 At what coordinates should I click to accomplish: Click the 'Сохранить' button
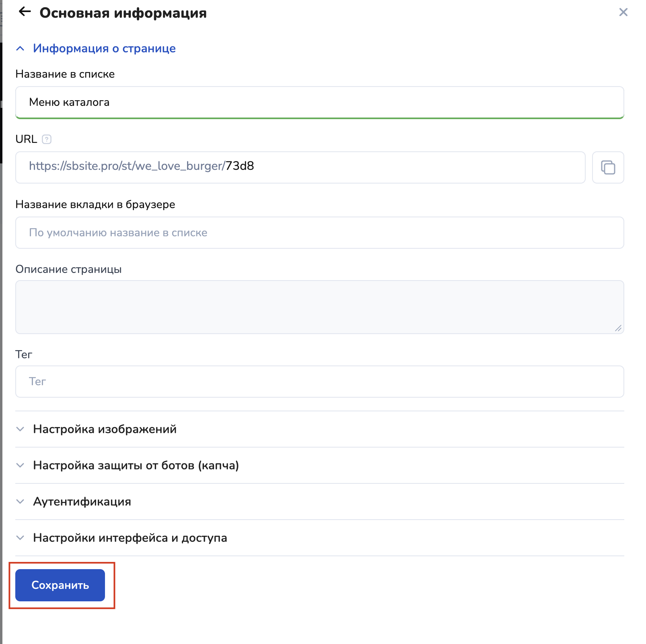60,585
